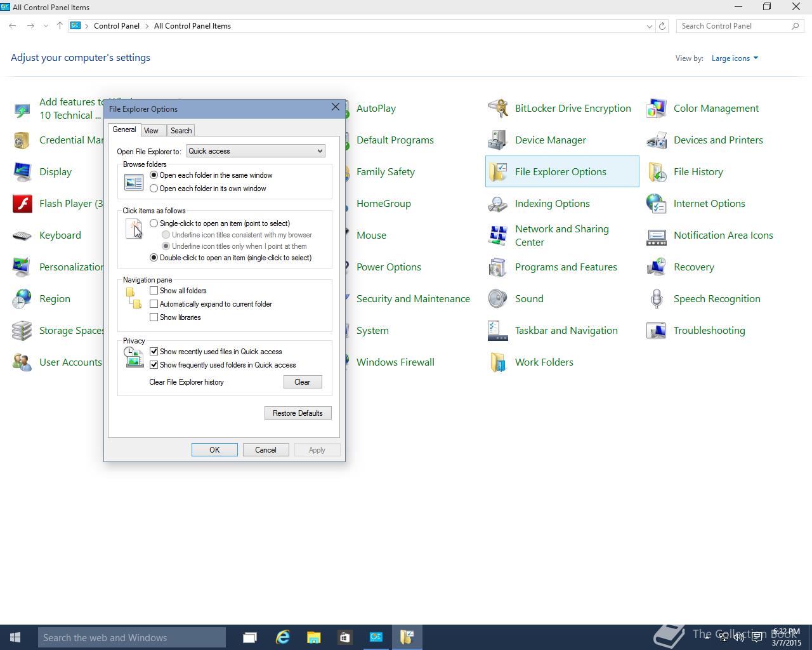This screenshot has width=812, height=650.
Task: Open the AutoPlay control panel item
Action: click(376, 109)
